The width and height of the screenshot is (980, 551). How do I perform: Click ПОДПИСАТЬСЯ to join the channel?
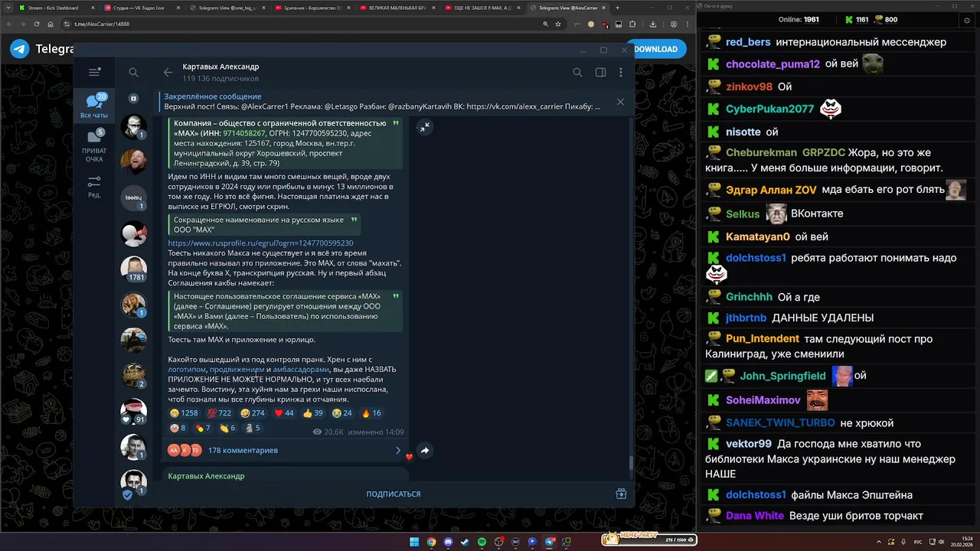(394, 494)
